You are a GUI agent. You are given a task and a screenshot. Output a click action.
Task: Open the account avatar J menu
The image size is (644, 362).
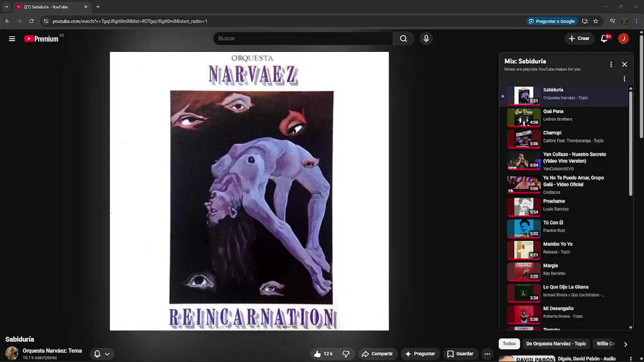(623, 39)
